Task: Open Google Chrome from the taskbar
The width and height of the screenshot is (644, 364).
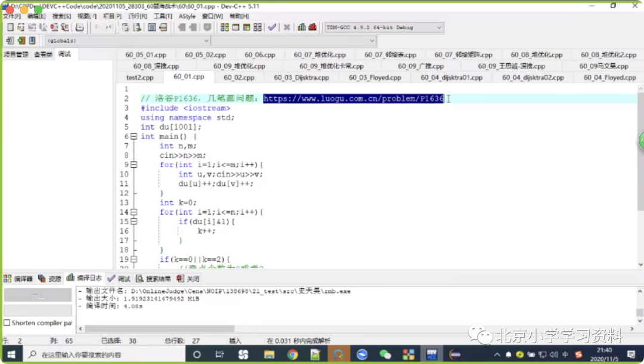Action: (292, 354)
